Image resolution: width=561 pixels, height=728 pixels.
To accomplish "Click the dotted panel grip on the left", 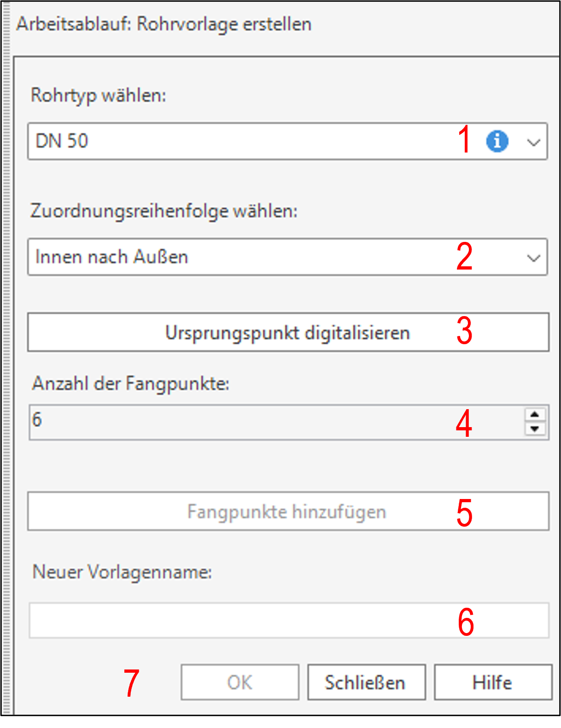I will coord(7,364).
